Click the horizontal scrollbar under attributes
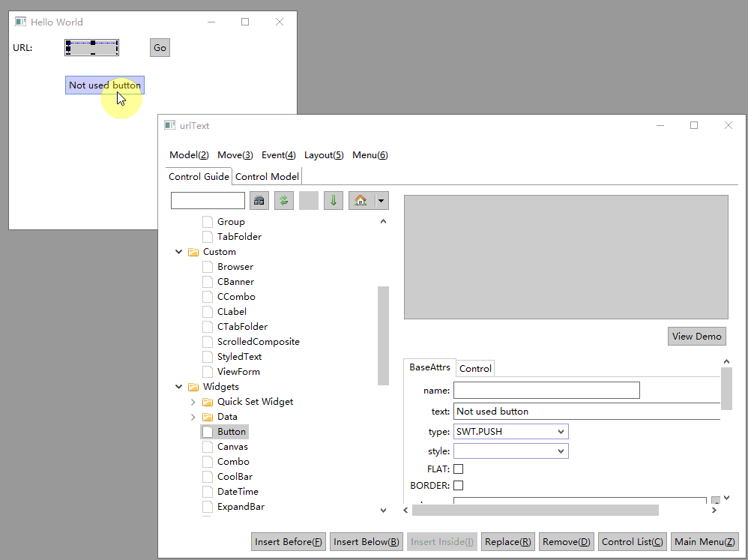 click(535, 510)
